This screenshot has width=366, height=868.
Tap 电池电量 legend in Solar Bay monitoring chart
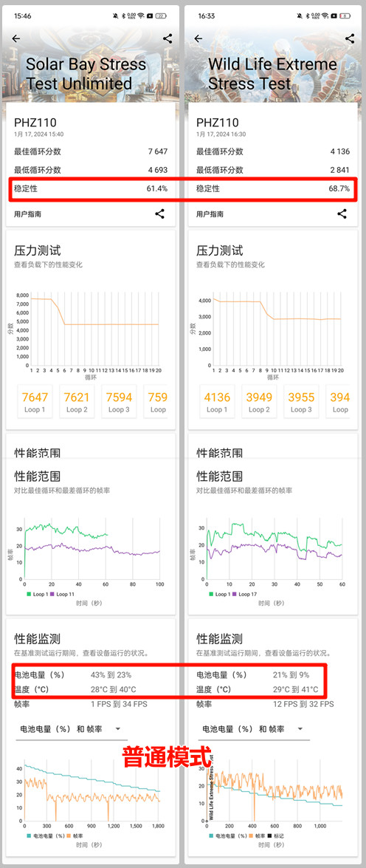click(x=45, y=835)
